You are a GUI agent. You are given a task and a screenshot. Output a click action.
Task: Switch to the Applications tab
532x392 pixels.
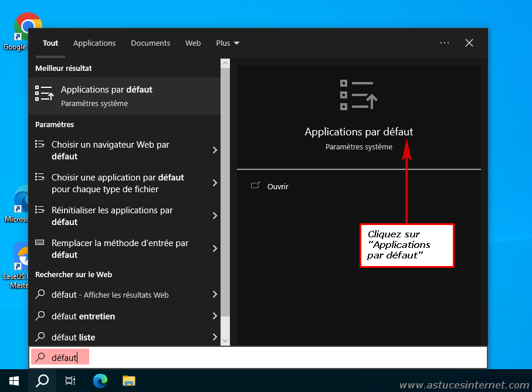tap(94, 43)
